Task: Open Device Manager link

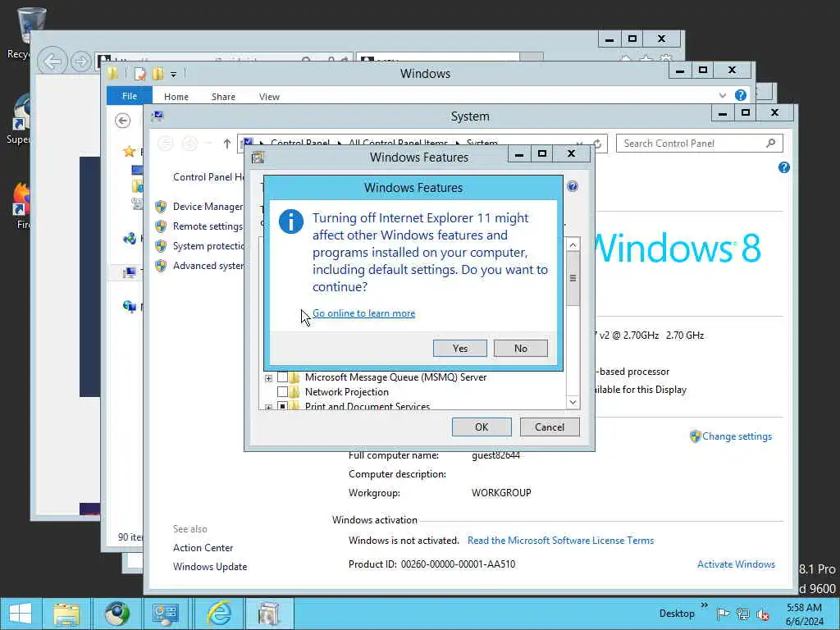Action: 208,207
